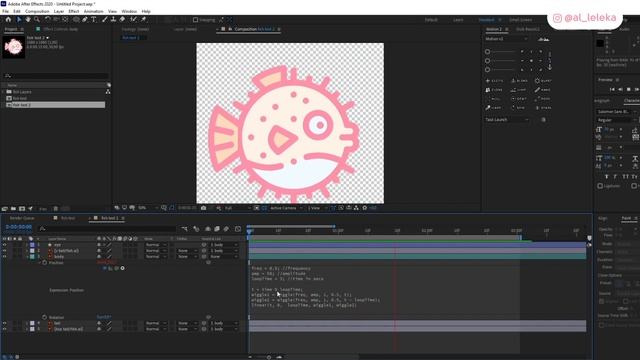Create a new folder in Project panel
Screen dimensions: 640x360
point(13,209)
